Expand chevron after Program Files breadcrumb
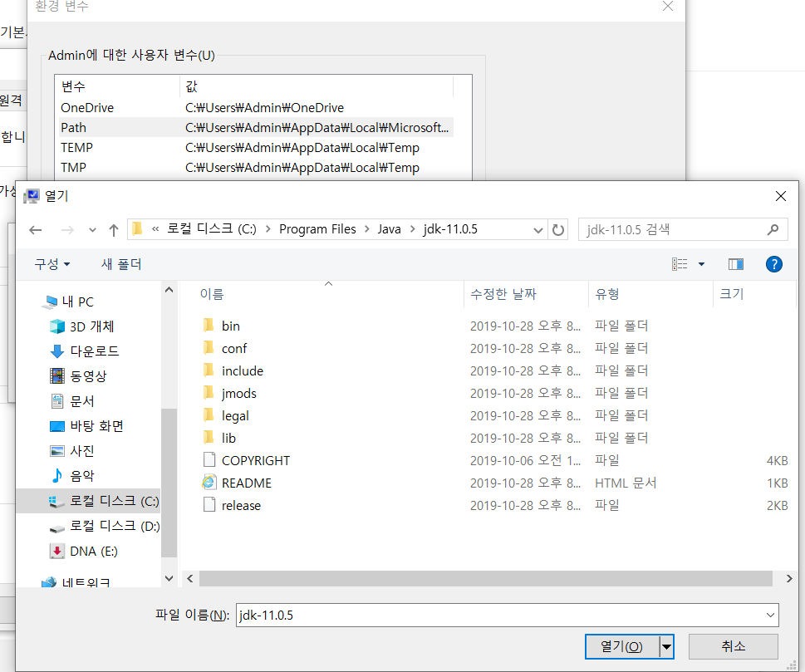Viewport: 805px width, 672px height. point(367,229)
